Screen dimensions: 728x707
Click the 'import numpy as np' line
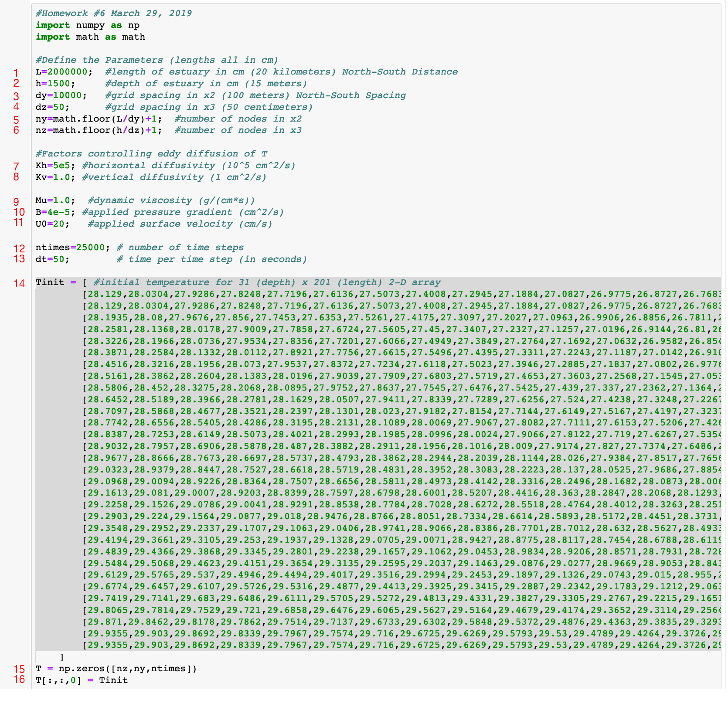pos(87,25)
